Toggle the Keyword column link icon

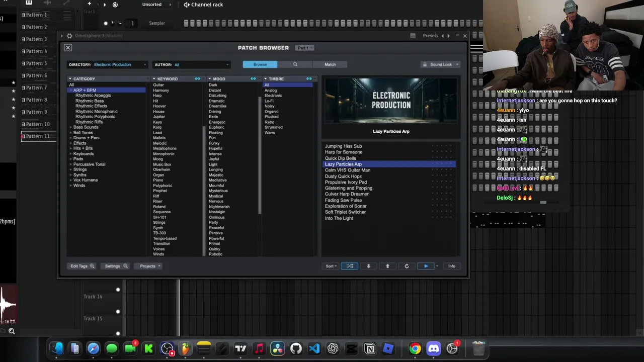pyautogui.click(x=197, y=79)
